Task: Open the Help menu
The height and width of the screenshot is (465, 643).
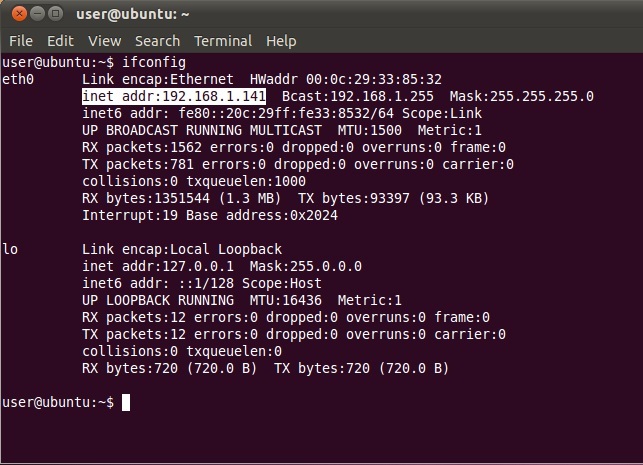Action: [x=281, y=41]
